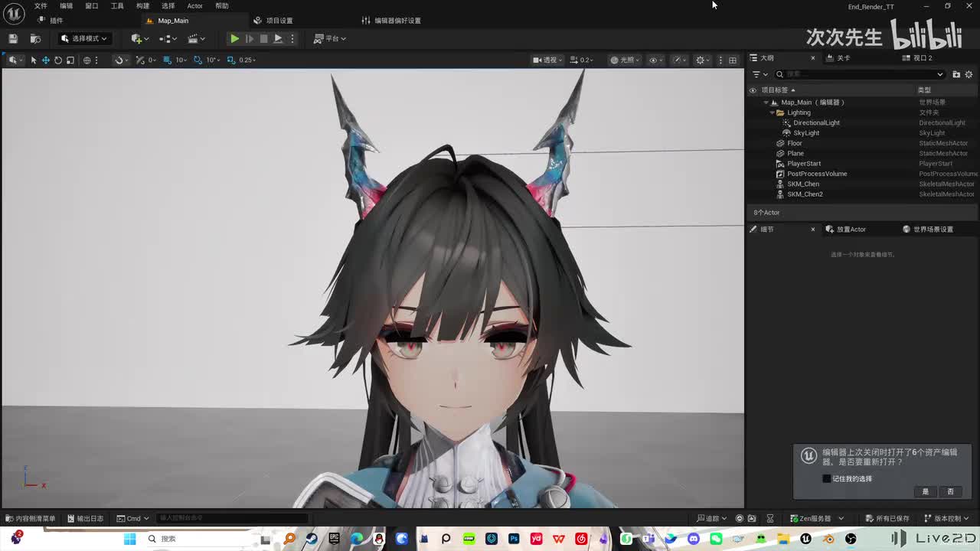Open the 选择模式 mode dropdown

tap(84, 38)
